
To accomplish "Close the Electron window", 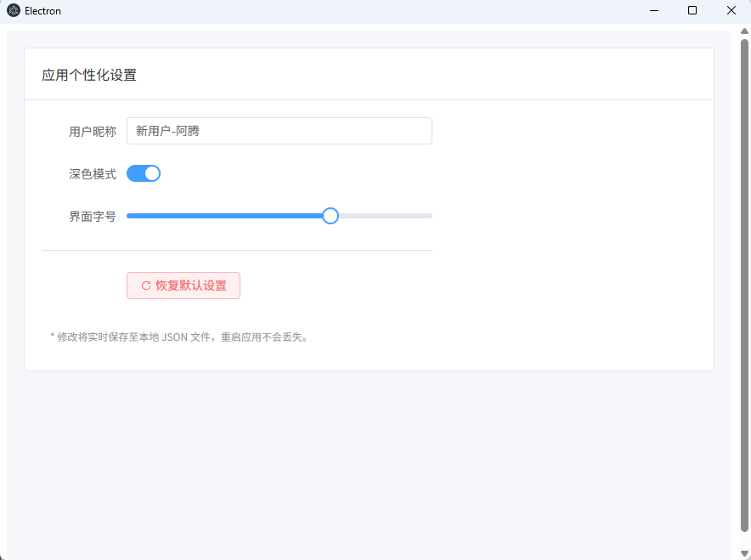I will pyautogui.click(x=731, y=11).
